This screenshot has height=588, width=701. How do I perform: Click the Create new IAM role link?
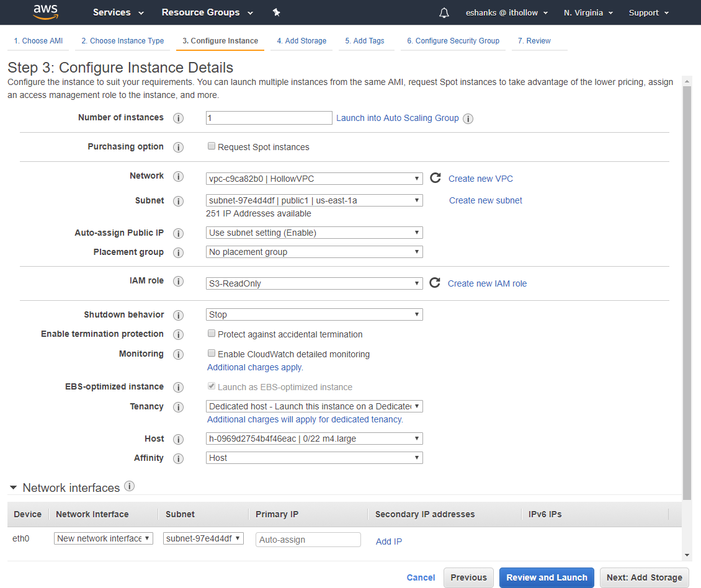click(x=487, y=283)
